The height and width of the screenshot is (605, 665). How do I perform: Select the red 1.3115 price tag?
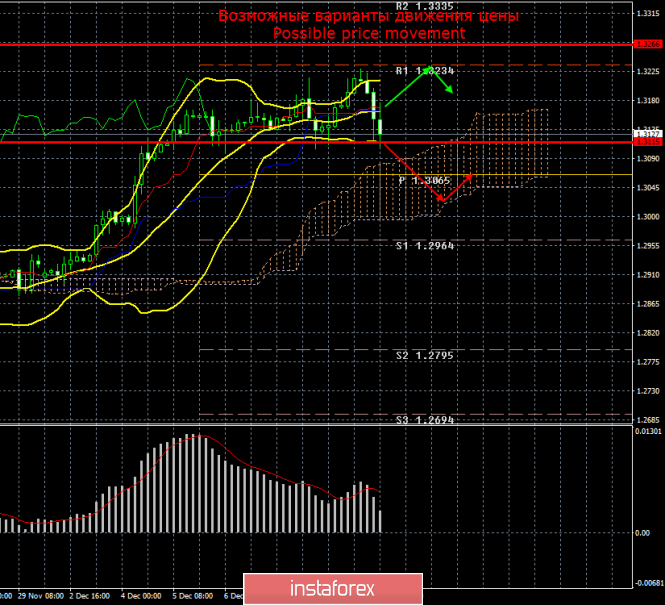(649, 142)
